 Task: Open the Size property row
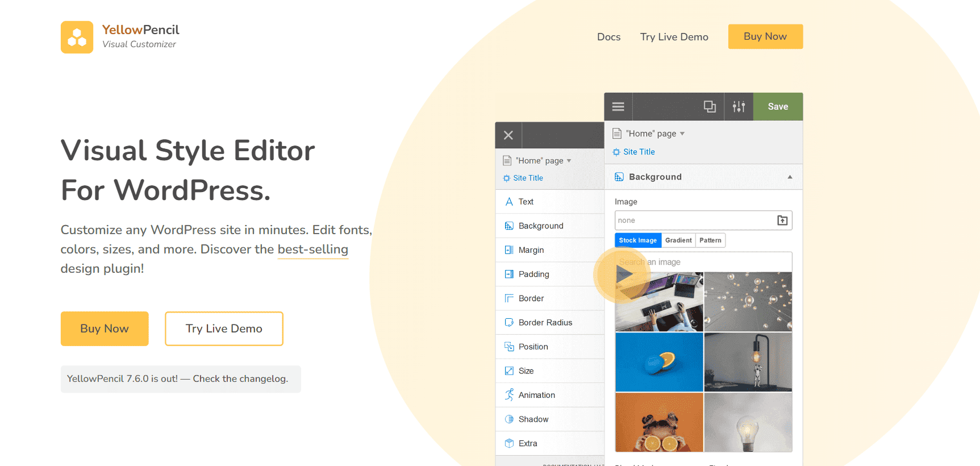pyautogui.click(x=550, y=371)
